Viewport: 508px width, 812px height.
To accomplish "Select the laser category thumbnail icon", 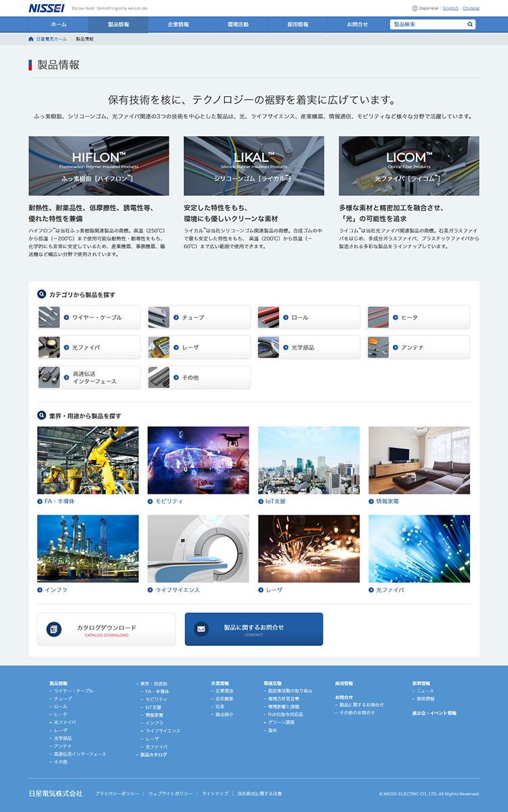I will (x=159, y=347).
